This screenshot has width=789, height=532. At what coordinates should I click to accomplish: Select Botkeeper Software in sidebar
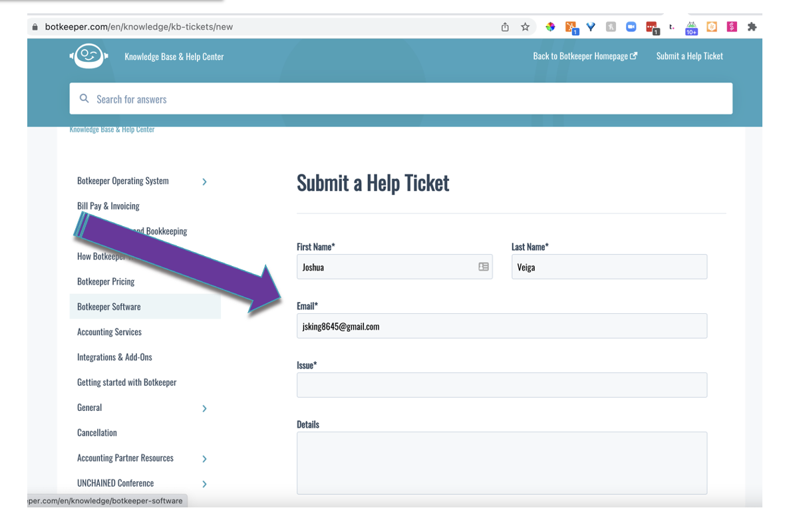(145, 307)
